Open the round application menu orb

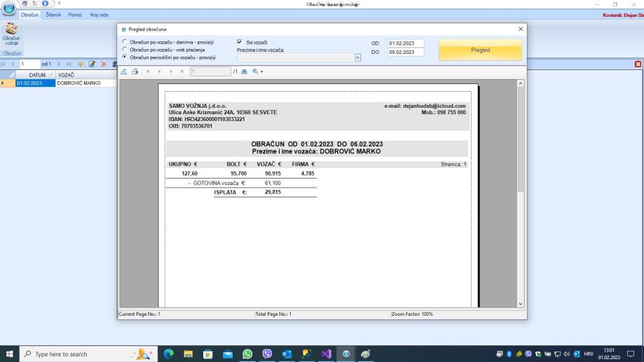tap(8, 8)
